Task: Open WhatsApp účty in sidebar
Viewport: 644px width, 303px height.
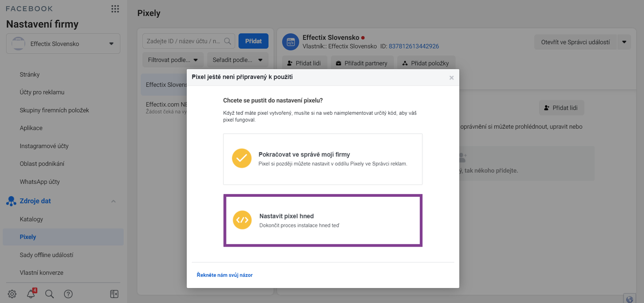Action: click(x=40, y=182)
